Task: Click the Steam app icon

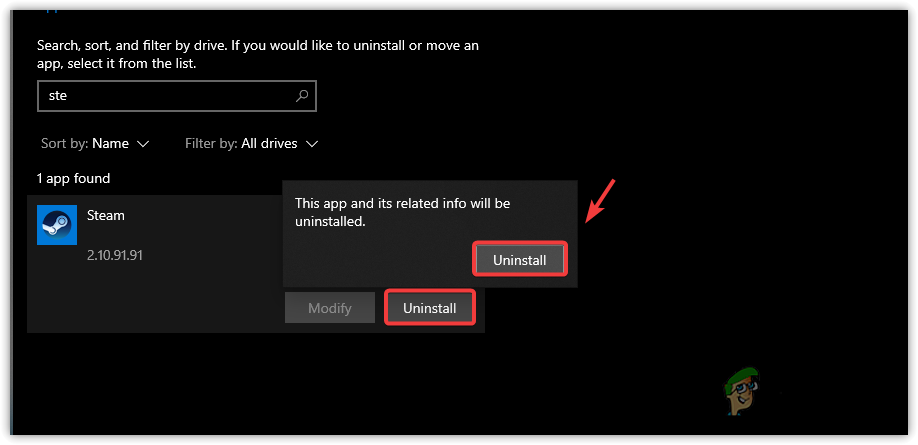Action: [57, 225]
